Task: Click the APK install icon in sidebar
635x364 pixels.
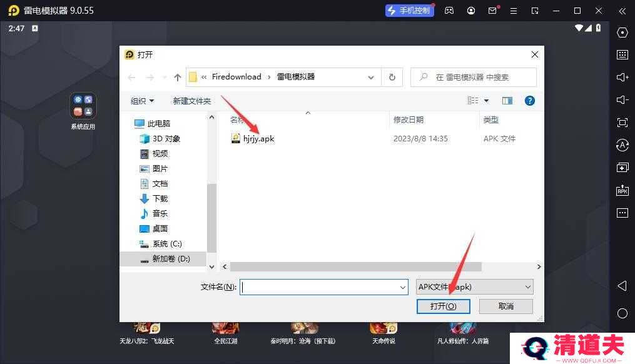Action: pos(622,190)
